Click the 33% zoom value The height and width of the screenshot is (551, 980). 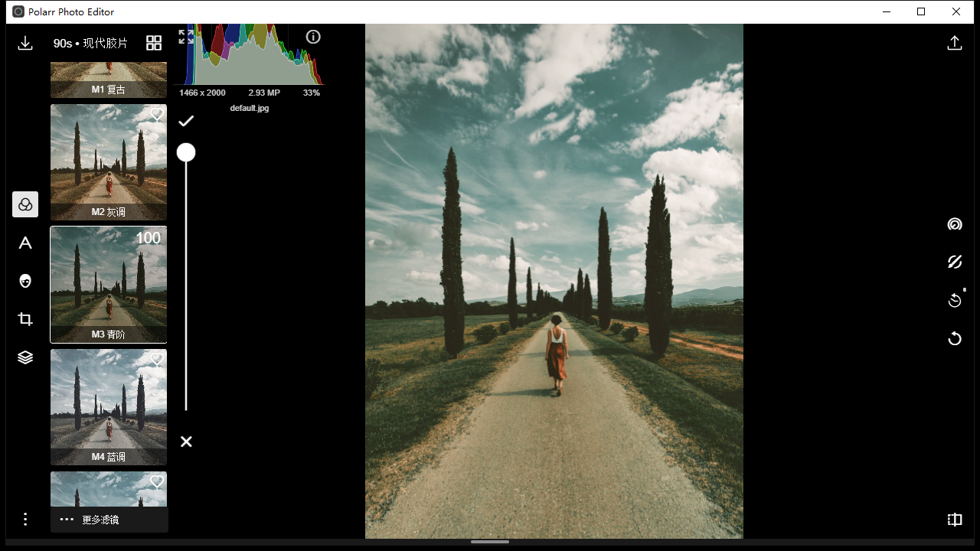tap(312, 93)
